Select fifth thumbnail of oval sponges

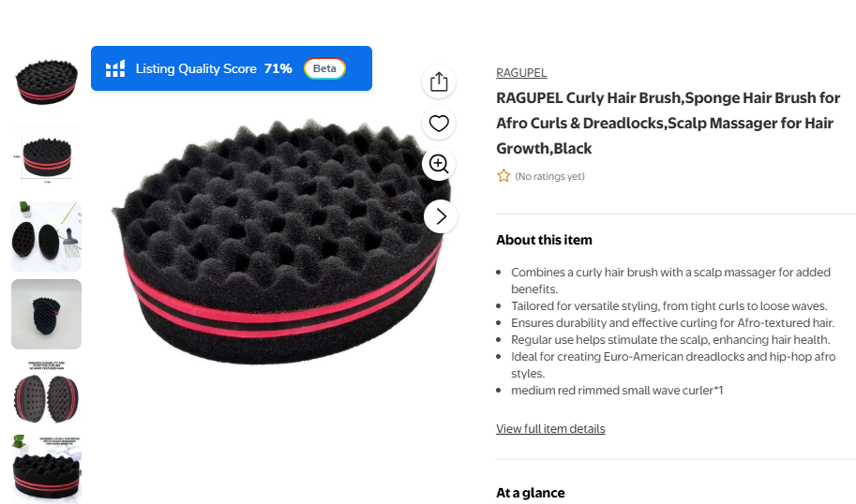[x=46, y=392]
